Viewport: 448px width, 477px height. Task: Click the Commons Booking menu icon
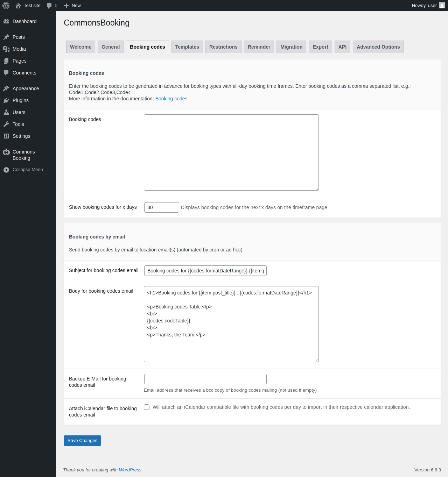[x=6, y=152]
